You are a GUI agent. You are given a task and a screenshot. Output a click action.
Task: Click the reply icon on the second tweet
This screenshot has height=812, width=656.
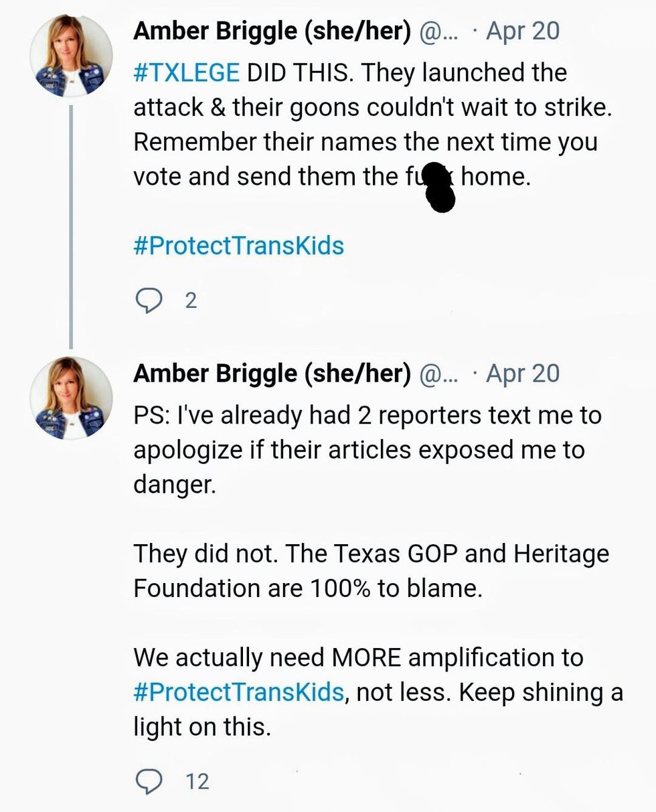click(149, 781)
